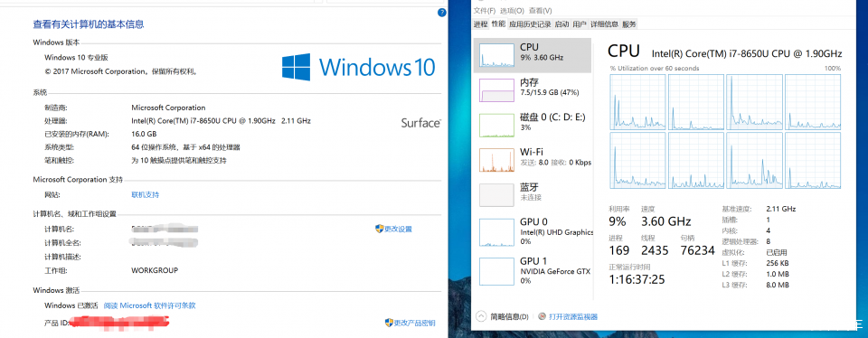
Task: Click the 更改设置 link
Action: tap(399, 229)
